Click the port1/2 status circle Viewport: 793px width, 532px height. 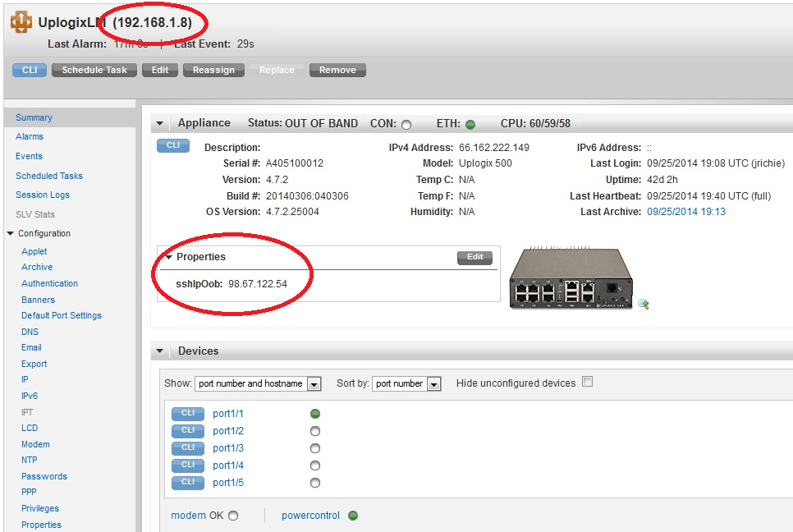tap(315, 431)
